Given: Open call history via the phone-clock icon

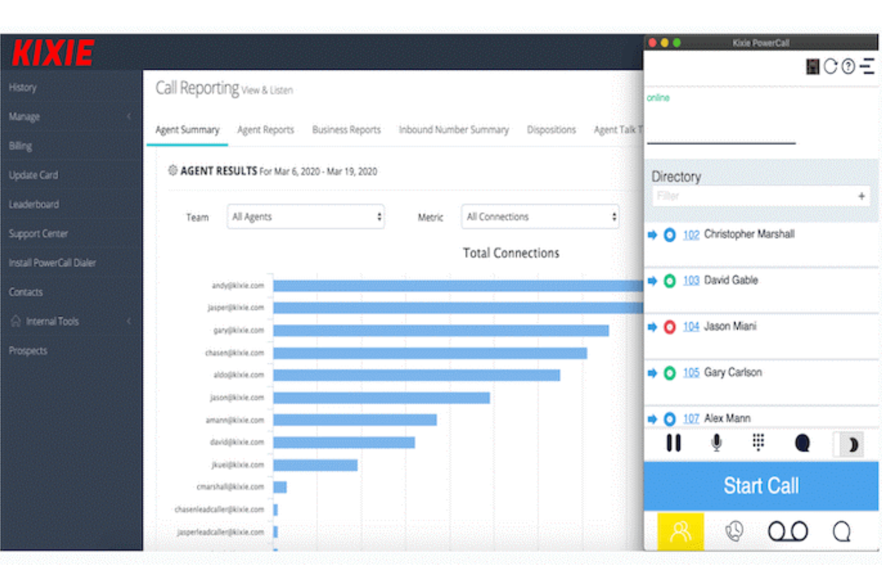Looking at the screenshot, I should coord(734,531).
